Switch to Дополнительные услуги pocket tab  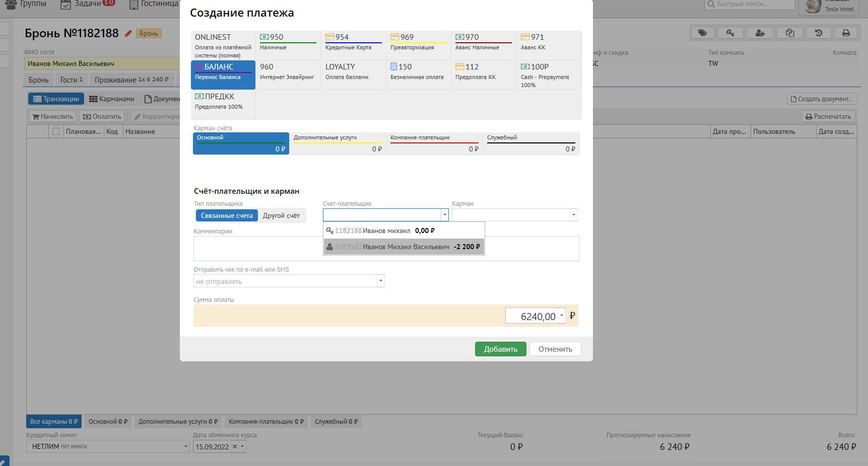[x=338, y=143]
